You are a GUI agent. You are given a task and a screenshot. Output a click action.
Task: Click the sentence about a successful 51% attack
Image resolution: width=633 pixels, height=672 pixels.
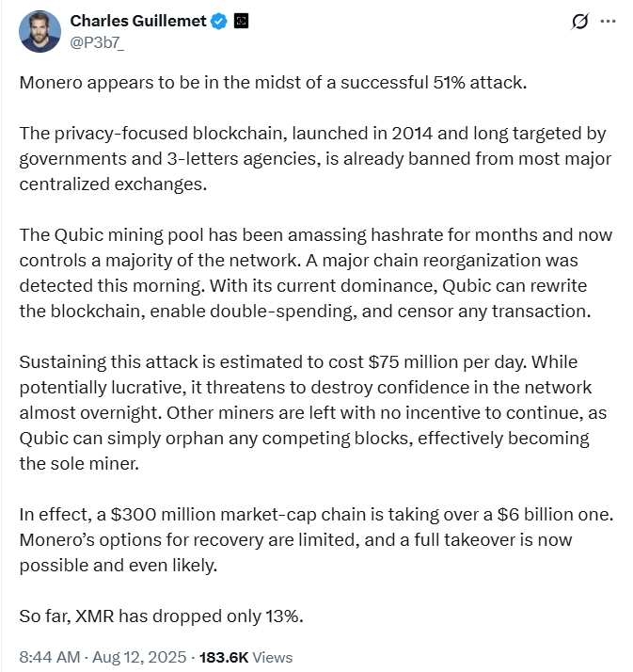coord(274,83)
